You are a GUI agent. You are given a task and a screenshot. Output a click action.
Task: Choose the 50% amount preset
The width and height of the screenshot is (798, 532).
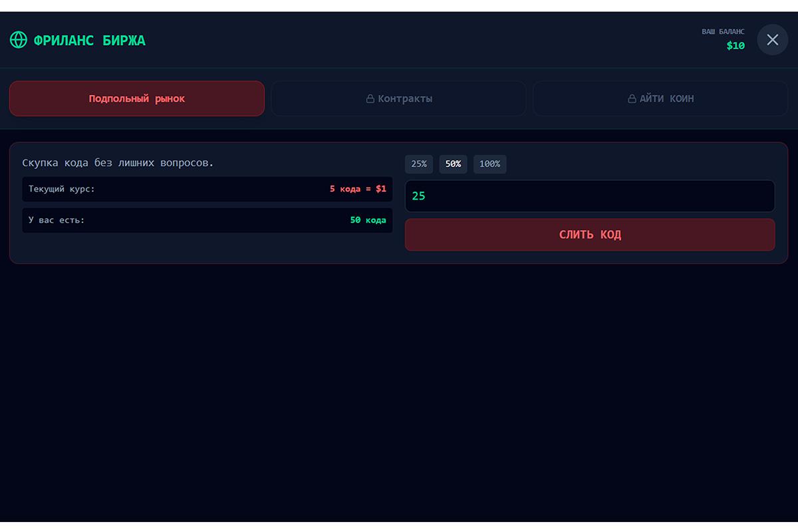pos(453,164)
